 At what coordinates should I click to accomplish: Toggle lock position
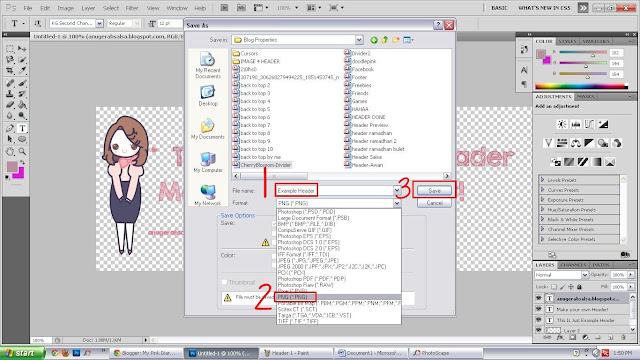click(571, 287)
